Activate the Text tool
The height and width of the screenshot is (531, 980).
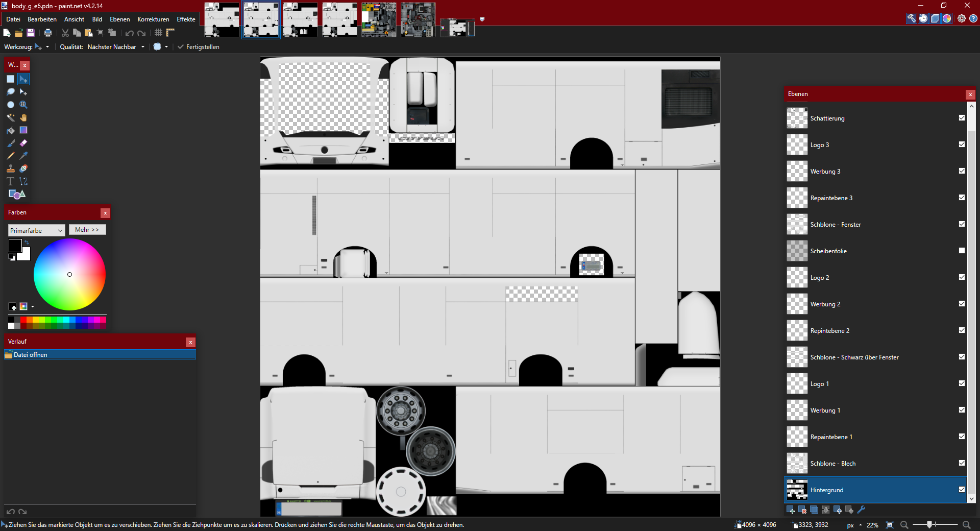pos(10,181)
